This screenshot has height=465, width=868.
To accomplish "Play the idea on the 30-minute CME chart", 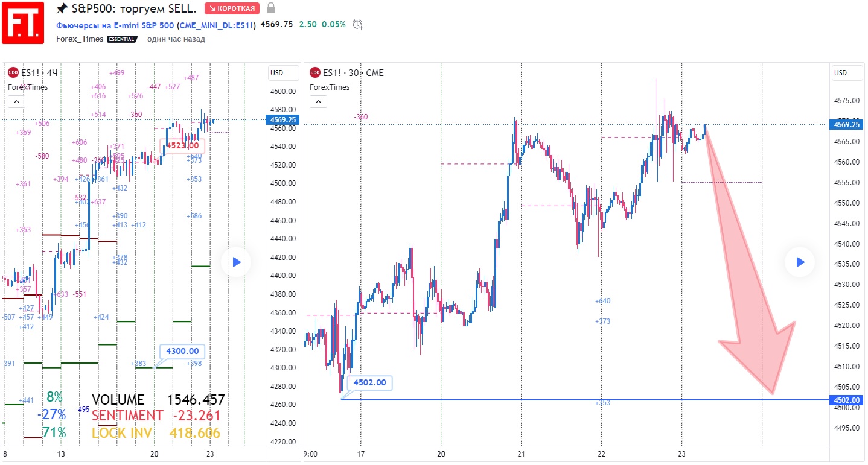I will (x=800, y=262).
